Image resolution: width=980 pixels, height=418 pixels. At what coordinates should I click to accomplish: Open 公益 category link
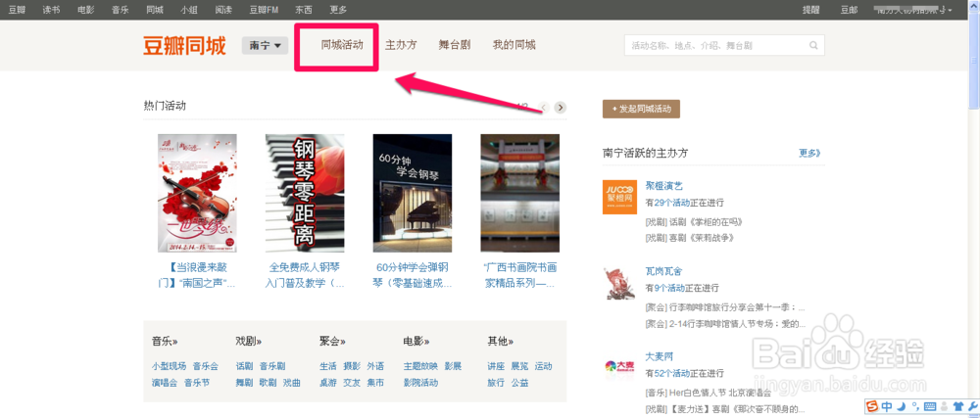[x=520, y=383]
